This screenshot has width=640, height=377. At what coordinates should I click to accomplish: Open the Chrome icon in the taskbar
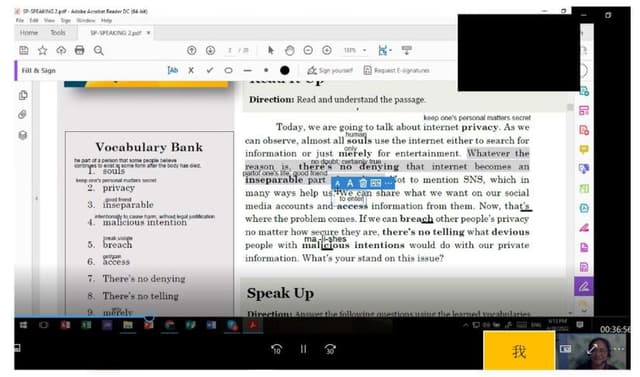169,325
